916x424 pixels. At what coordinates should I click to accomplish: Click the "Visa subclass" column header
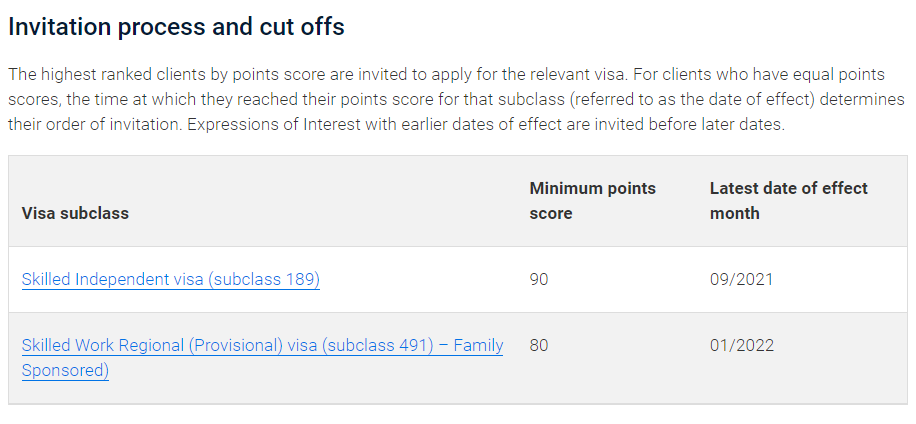[x=75, y=213]
